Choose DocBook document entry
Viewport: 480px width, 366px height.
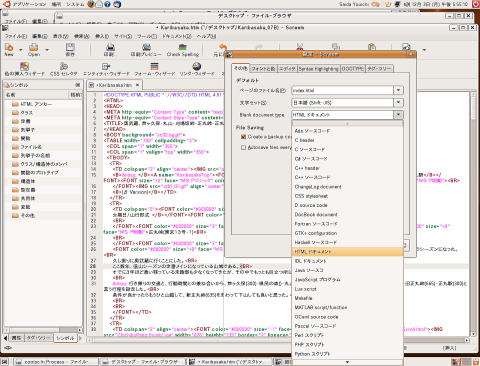347,215
